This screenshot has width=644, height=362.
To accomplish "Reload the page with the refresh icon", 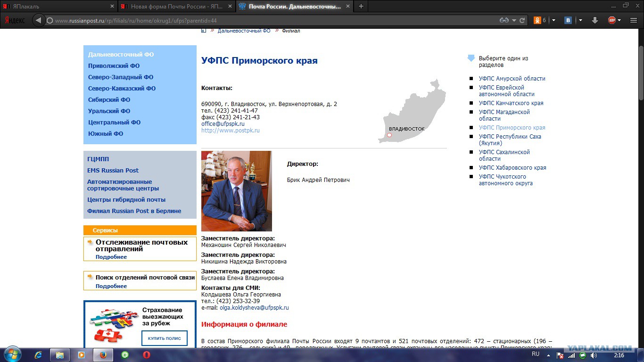I will (522, 20).
